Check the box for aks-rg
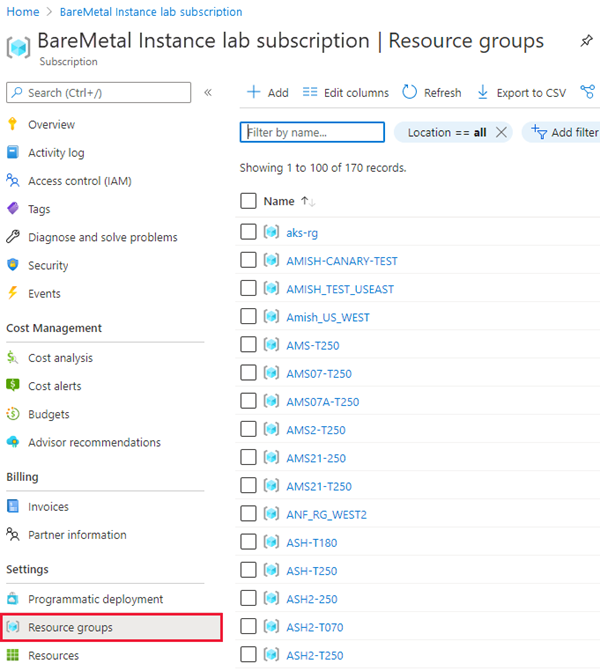The height and width of the screenshot is (671, 600). pyautogui.click(x=248, y=232)
